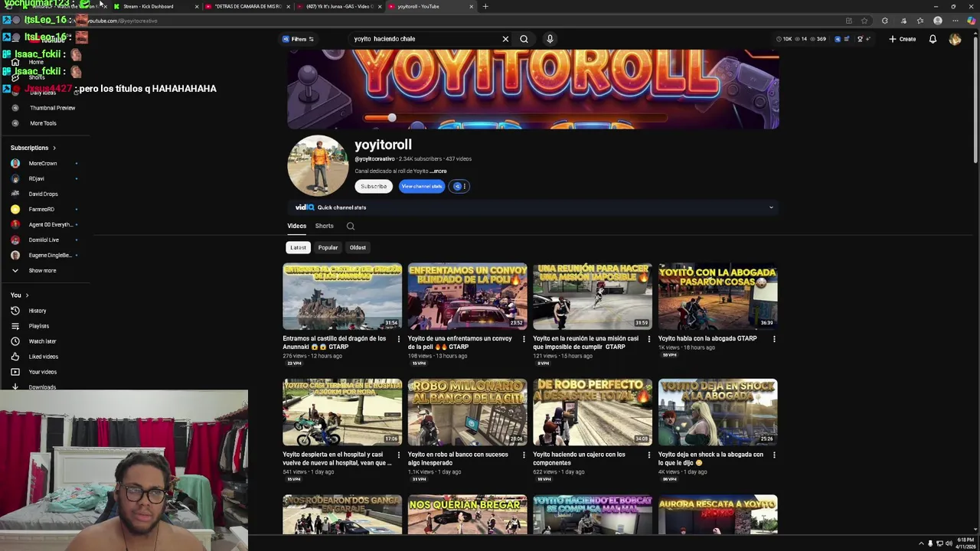Image resolution: width=980 pixels, height=551 pixels.
Task: Open 'YOYITO CON LA ABOGADA' thumbnail
Action: pos(717,296)
